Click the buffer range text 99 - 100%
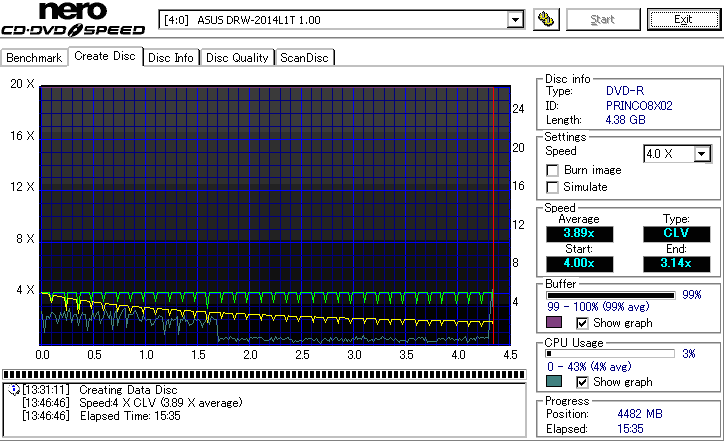724x441 pixels. point(598,307)
